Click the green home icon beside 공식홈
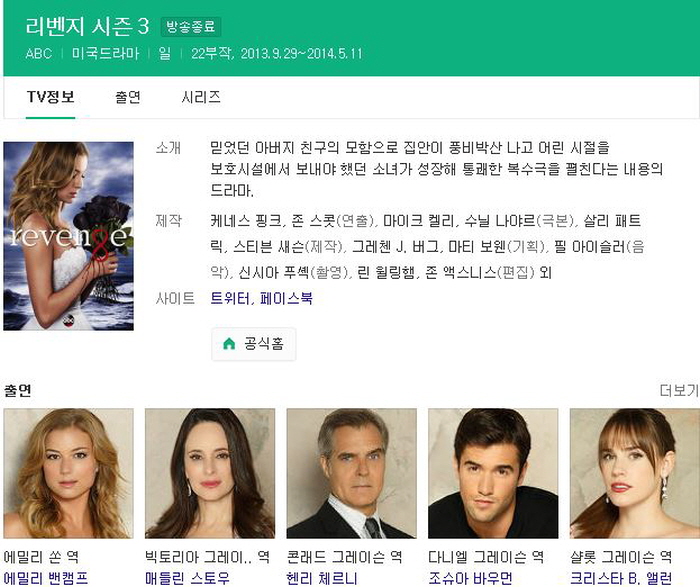Viewport: 700px width, 587px height. coord(229,343)
